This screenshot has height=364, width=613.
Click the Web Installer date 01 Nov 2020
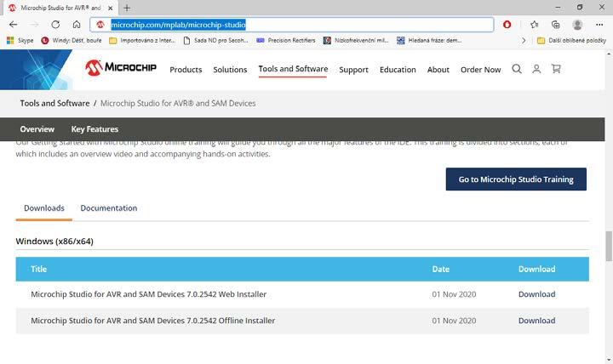click(454, 294)
